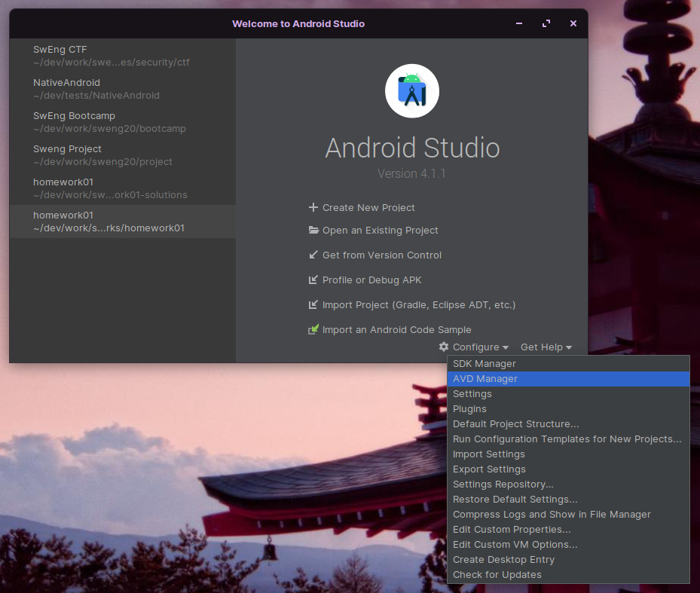700x593 pixels.
Task: Click the green icon beside Import an Android Code Sample
Action: 313,329
